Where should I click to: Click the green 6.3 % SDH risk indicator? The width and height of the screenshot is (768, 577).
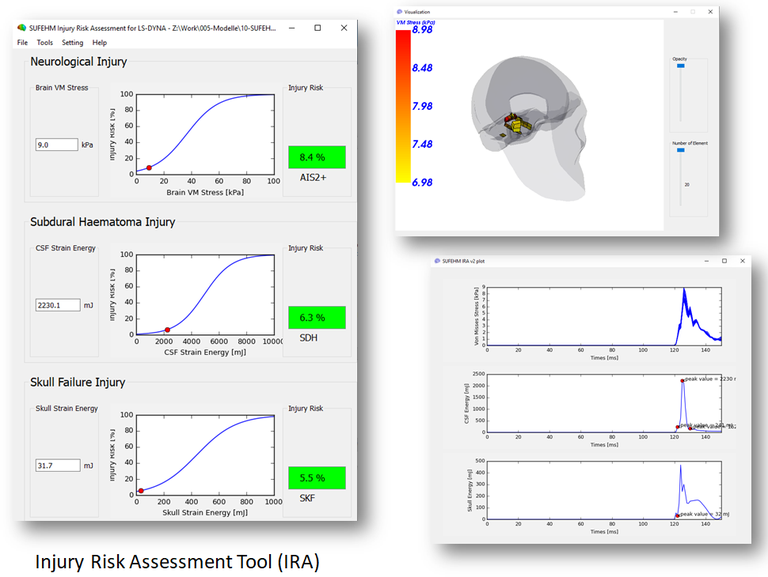tap(316, 317)
